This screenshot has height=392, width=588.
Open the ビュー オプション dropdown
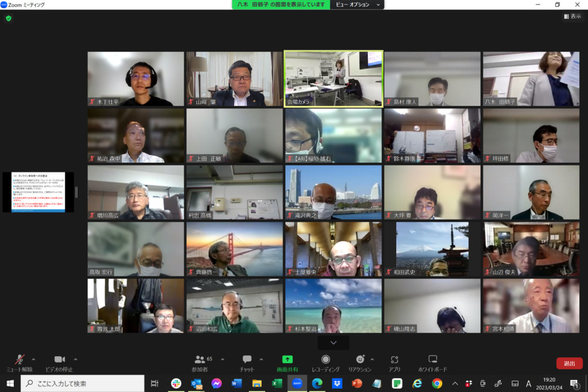click(357, 5)
